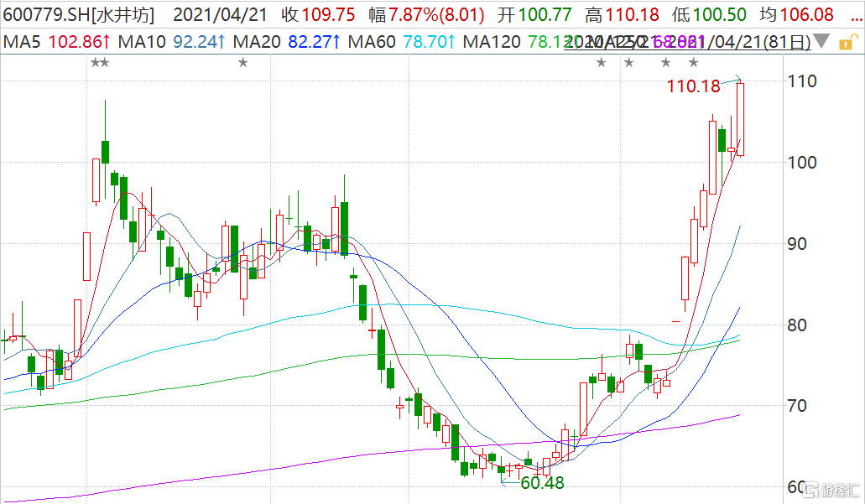Image resolution: width=865 pixels, height=504 pixels.
Task: Click the 100 price axis label
Action: [x=802, y=163]
